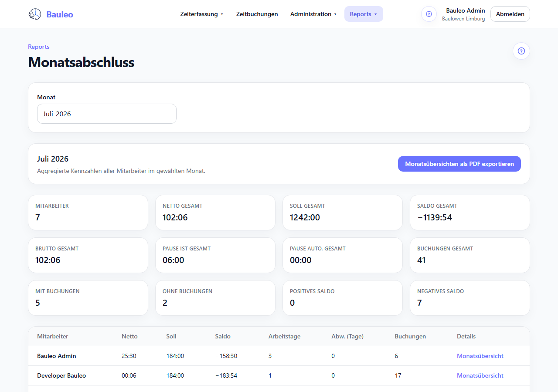558x392 pixels.
Task: Click the Negatives Saldo card
Action: pyautogui.click(x=470, y=298)
